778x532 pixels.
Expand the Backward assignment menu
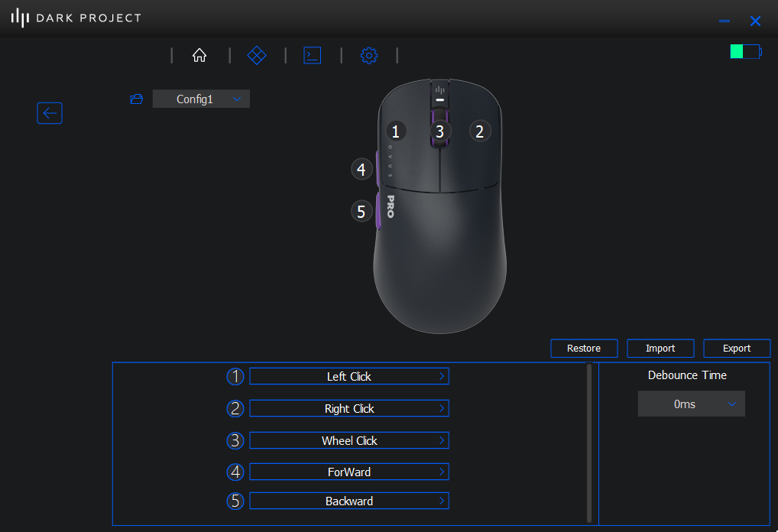[349, 501]
